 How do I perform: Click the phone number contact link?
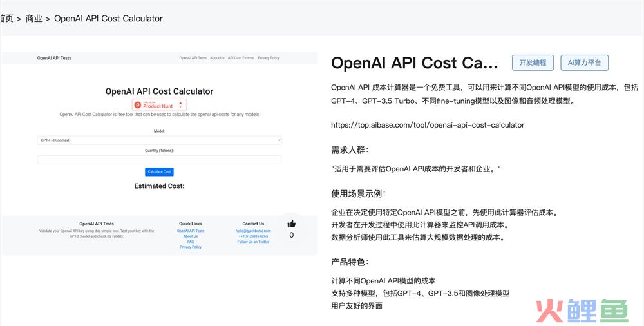tap(253, 236)
